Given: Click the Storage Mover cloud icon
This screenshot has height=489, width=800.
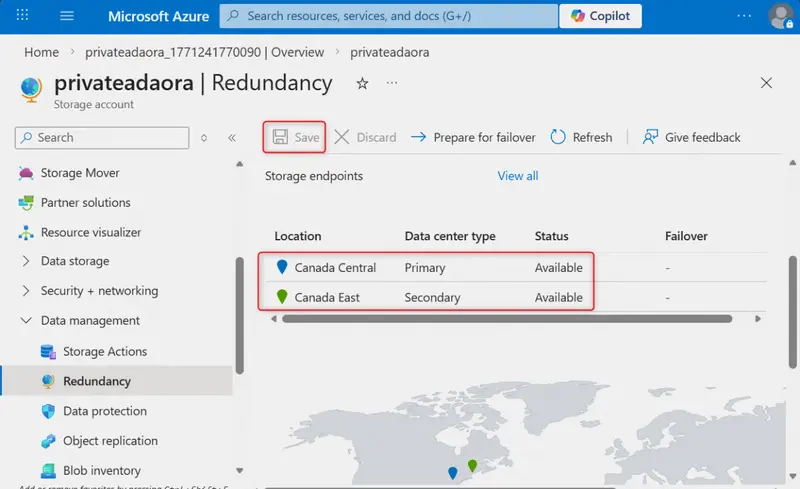Looking at the screenshot, I should (26, 173).
